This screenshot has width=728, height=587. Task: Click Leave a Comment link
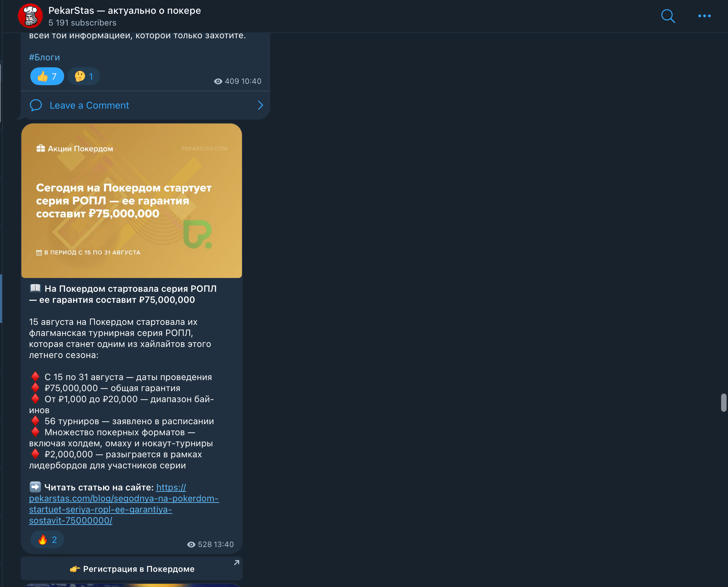coord(89,105)
